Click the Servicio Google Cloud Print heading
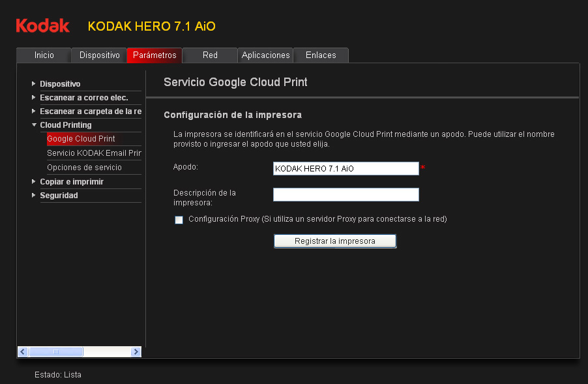 click(x=235, y=82)
